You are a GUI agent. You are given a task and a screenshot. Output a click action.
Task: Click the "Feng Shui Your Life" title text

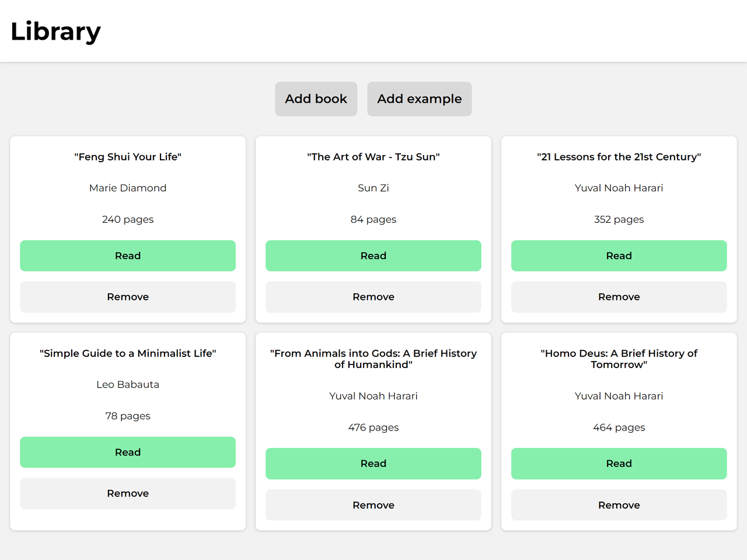click(x=128, y=157)
